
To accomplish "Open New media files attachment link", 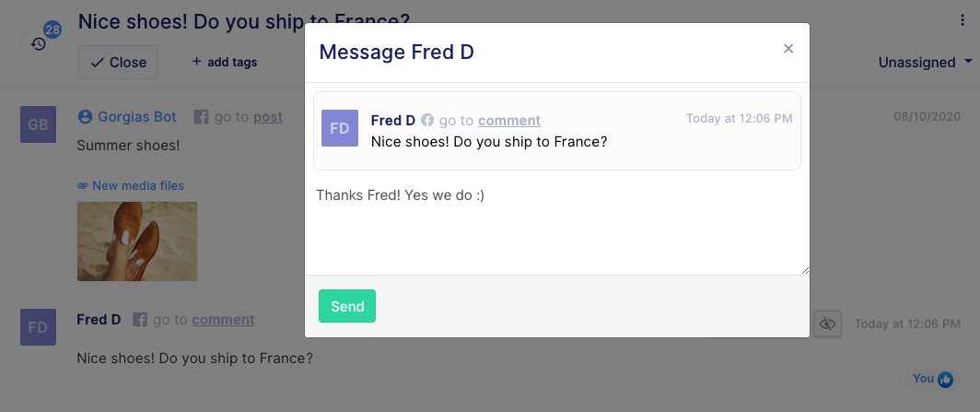I will point(131,185).
